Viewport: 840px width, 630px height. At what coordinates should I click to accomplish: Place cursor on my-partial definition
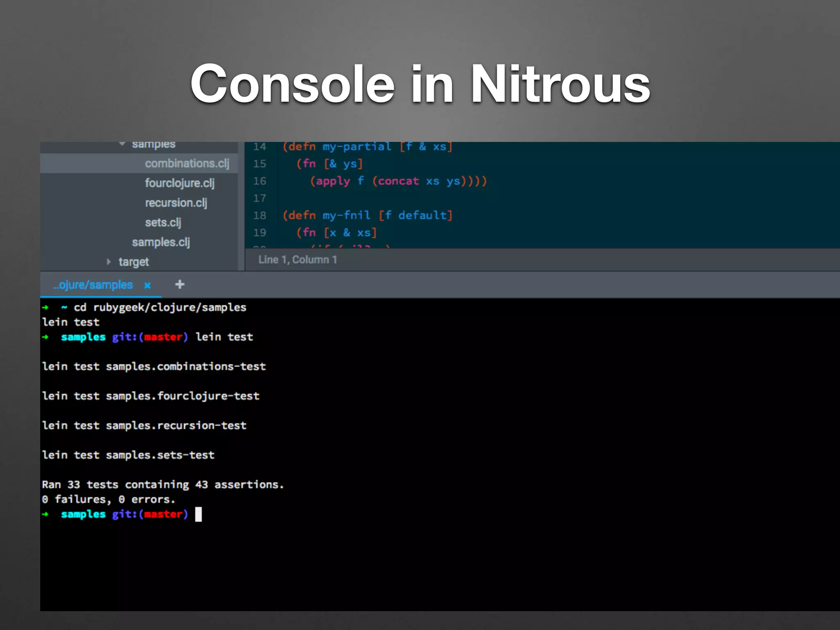coord(356,147)
